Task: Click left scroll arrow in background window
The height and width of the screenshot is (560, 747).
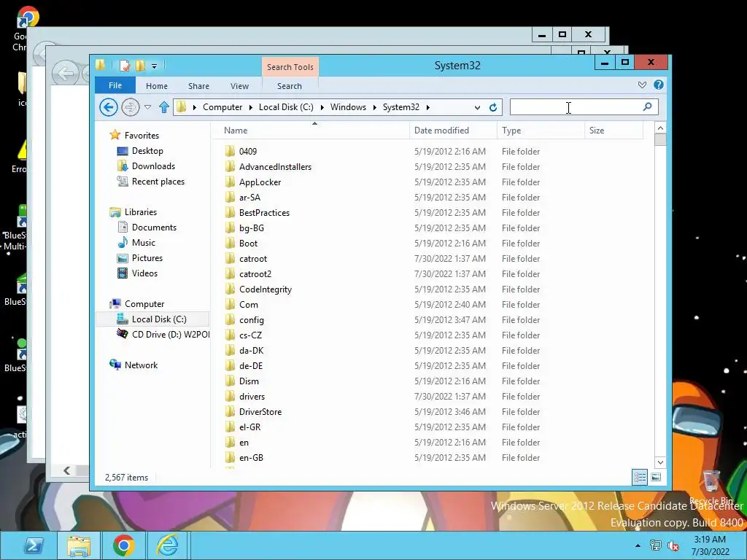Action: [x=66, y=470]
